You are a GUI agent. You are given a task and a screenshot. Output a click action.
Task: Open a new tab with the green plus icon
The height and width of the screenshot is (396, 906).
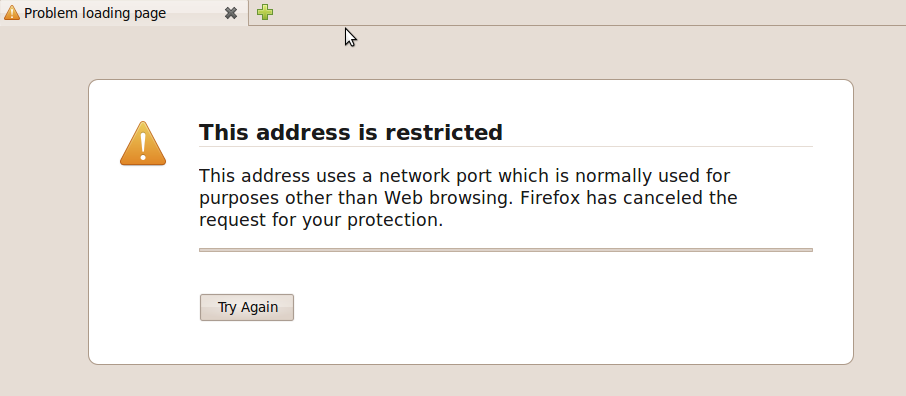pos(265,12)
